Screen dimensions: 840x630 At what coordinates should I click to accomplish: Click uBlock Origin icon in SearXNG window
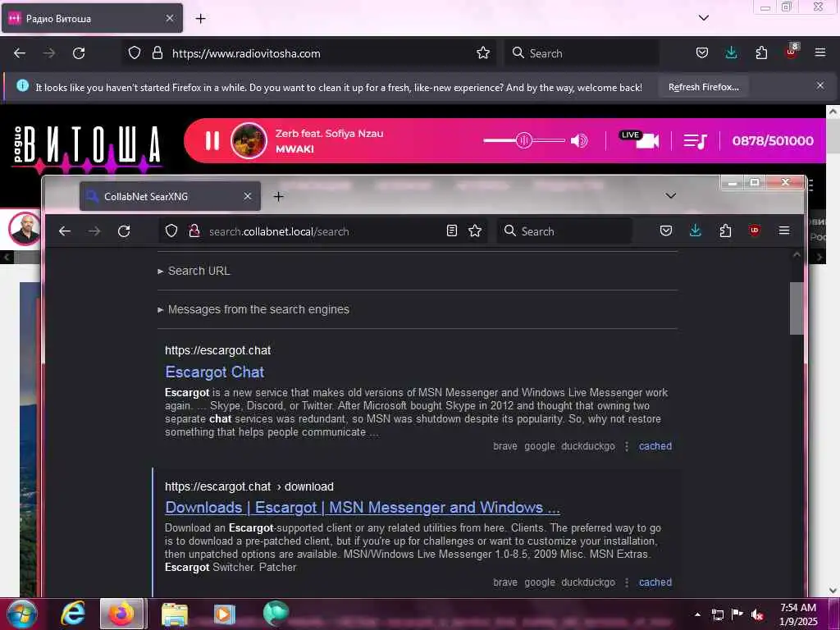755,231
